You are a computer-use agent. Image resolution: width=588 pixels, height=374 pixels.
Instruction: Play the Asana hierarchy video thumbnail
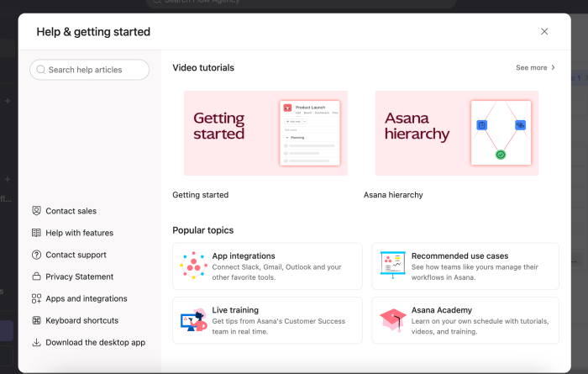(457, 133)
